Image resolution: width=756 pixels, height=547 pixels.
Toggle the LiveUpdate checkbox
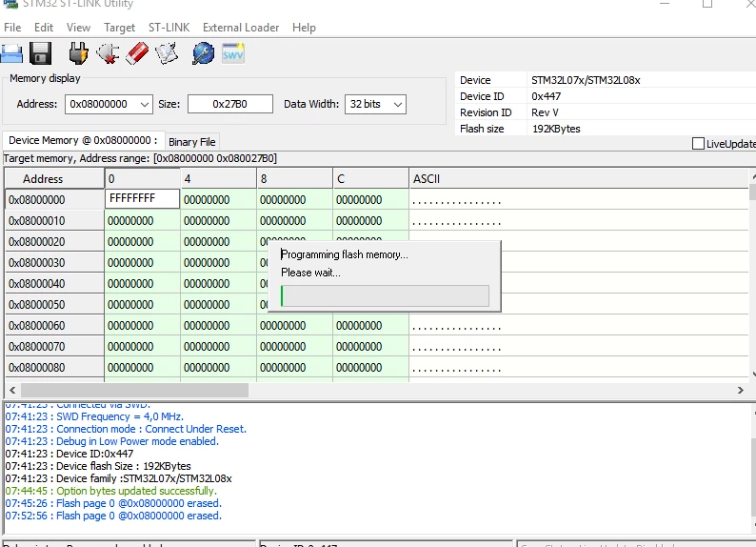[x=698, y=144]
